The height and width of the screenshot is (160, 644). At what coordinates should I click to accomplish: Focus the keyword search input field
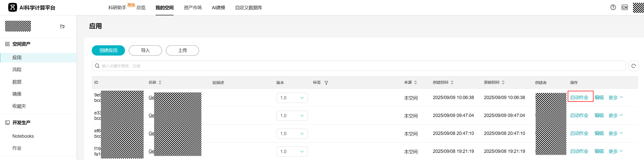coord(358,66)
